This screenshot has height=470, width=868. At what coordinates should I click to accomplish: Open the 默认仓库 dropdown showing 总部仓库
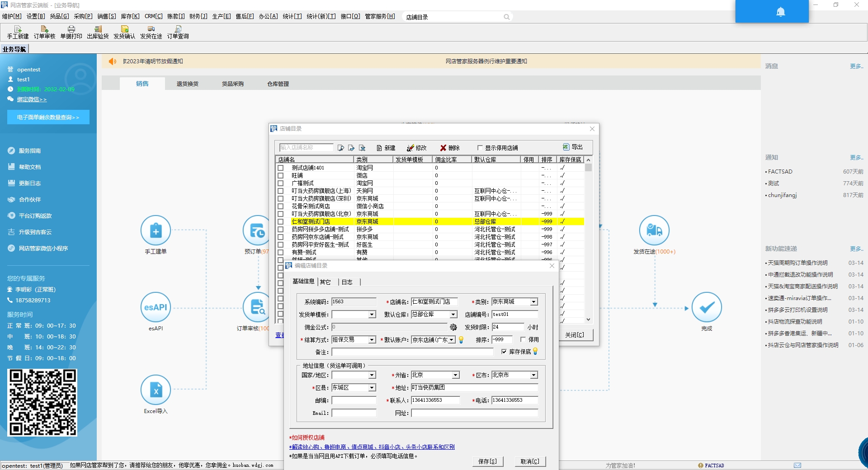(453, 315)
